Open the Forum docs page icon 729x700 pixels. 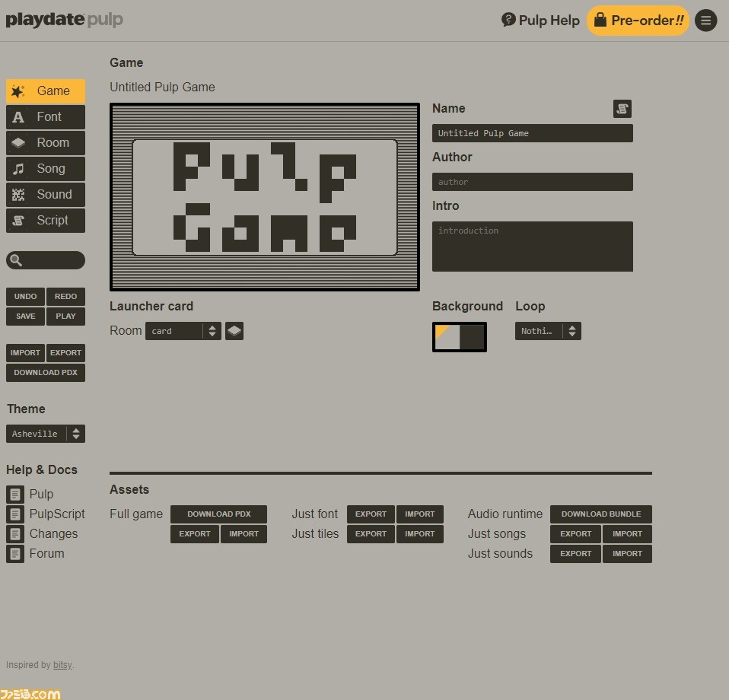click(x=15, y=554)
